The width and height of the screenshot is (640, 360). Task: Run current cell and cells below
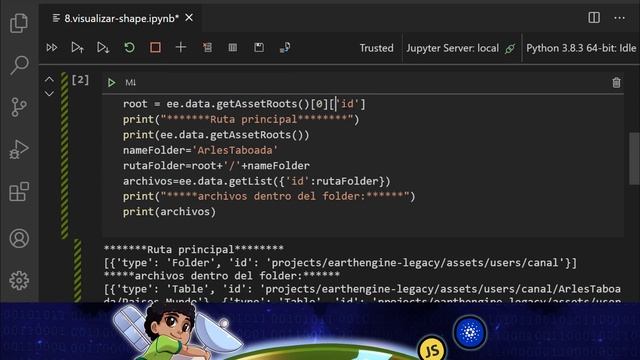click(103, 48)
